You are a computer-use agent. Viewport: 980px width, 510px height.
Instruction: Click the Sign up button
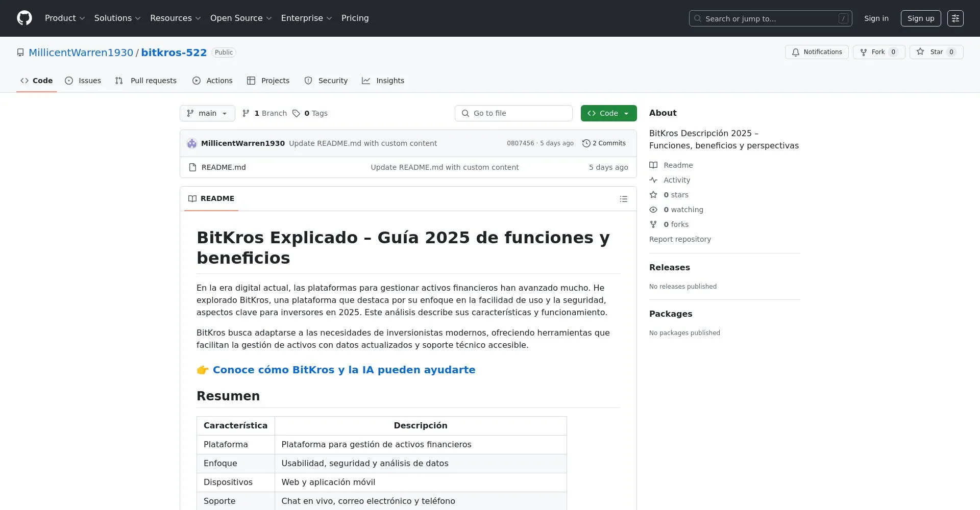[x=920, y=18]
